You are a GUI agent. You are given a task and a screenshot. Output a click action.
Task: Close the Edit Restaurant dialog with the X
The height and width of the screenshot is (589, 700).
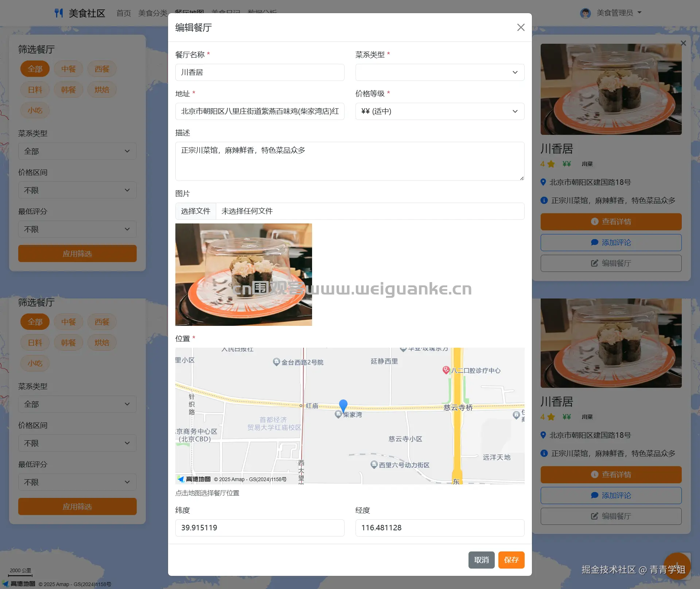[x=521, y=27]
